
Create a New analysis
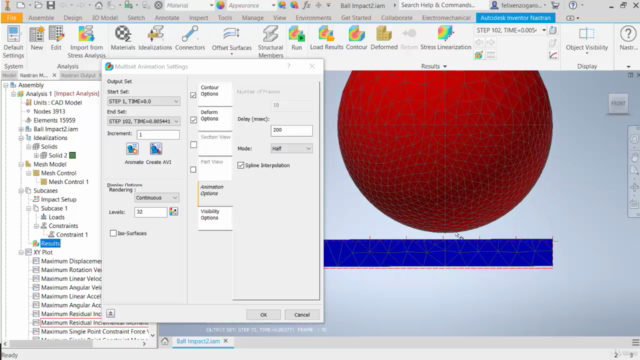click(x=36, y=38)
